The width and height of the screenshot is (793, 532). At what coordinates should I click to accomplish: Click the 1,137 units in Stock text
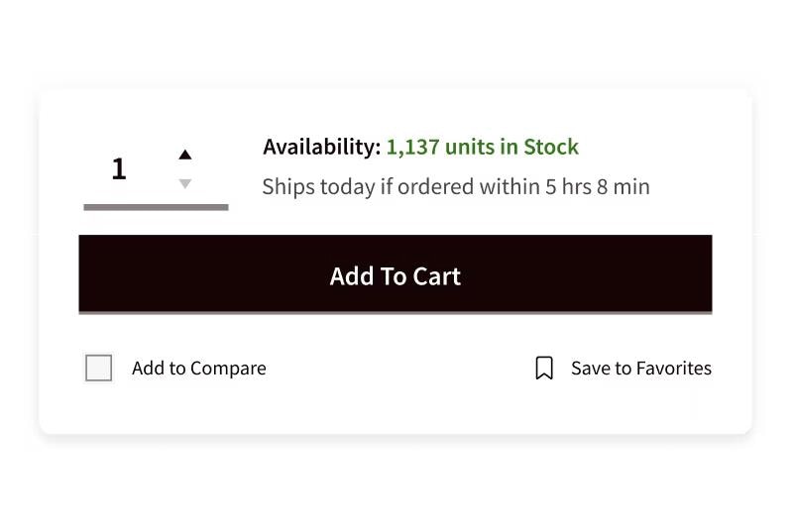click(x=482, y=147)
